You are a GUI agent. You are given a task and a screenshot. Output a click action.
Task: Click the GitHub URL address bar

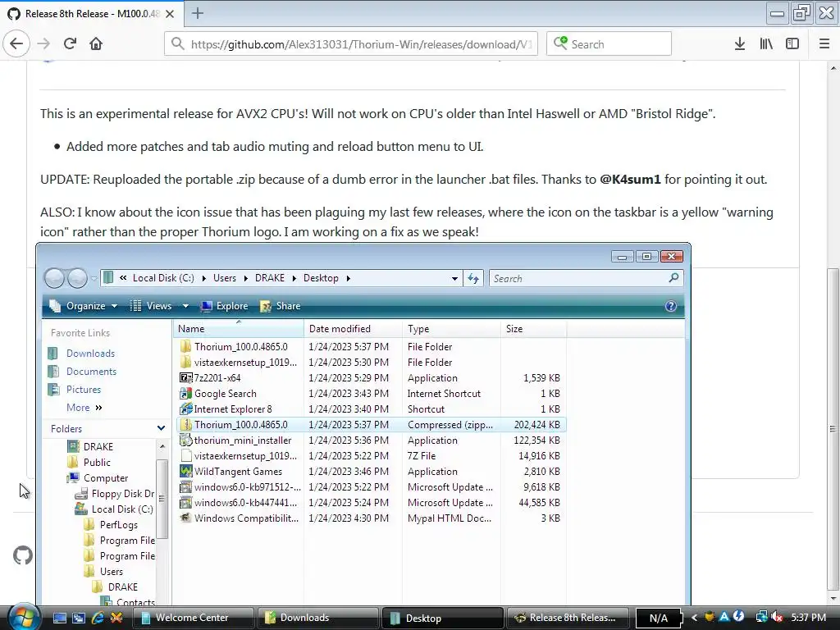(351, 44)
